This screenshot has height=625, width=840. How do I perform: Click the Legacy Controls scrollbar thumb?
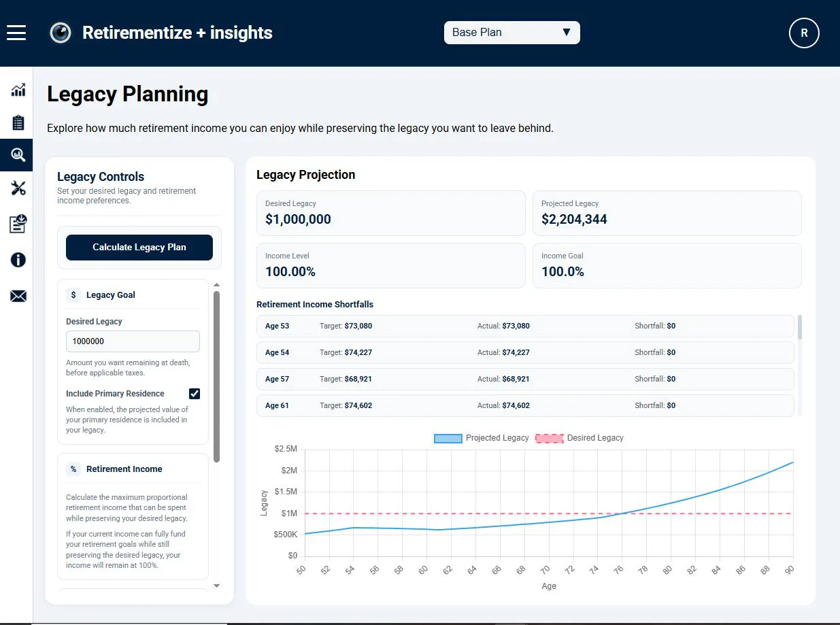click(217, 376)
